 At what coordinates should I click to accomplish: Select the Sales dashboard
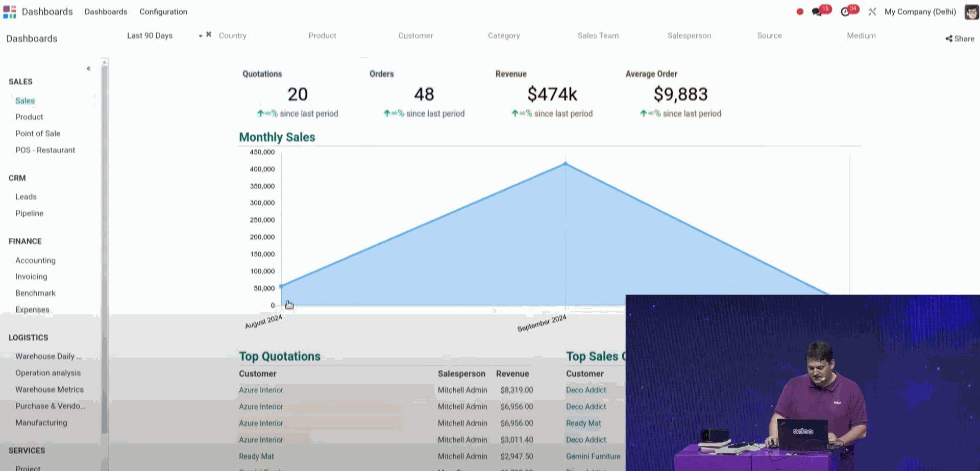click(x=25, y=101)
